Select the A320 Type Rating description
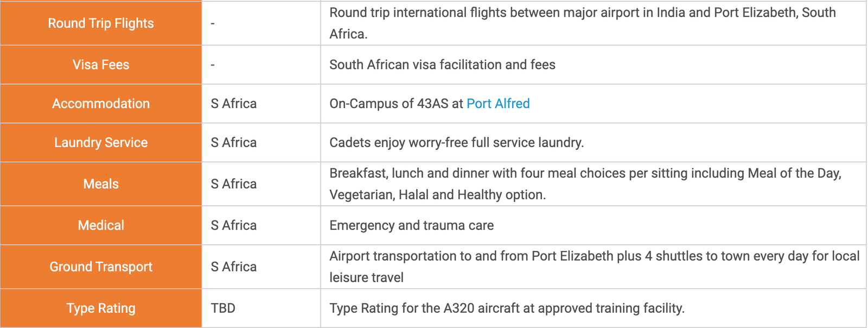This screenshot has height=328, width=868. coord(507,308)
